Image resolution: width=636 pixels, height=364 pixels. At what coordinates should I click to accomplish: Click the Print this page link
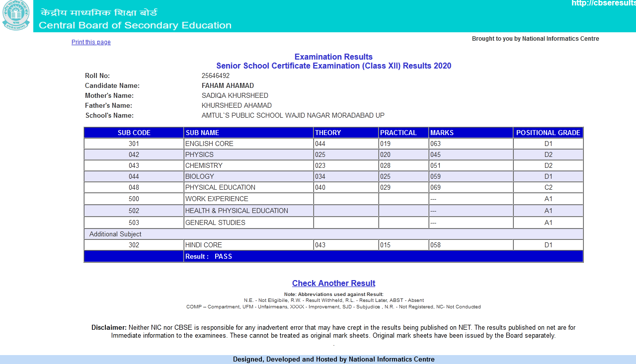91,42
